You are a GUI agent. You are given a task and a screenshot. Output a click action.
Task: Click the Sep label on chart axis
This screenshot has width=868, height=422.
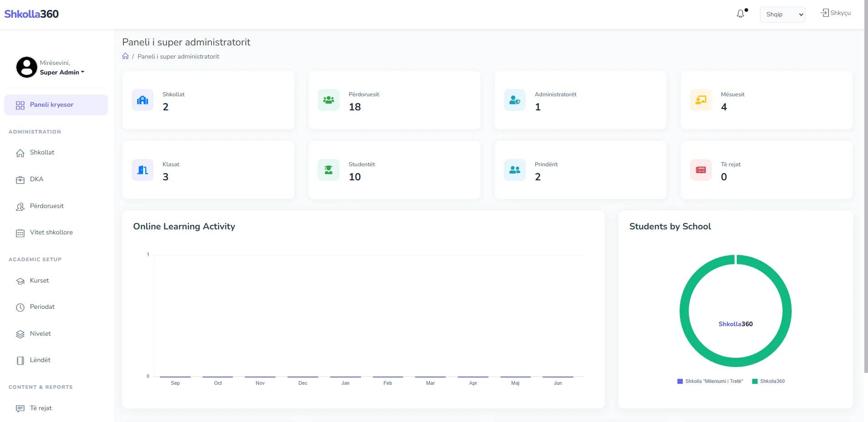(x=175, y=383)
